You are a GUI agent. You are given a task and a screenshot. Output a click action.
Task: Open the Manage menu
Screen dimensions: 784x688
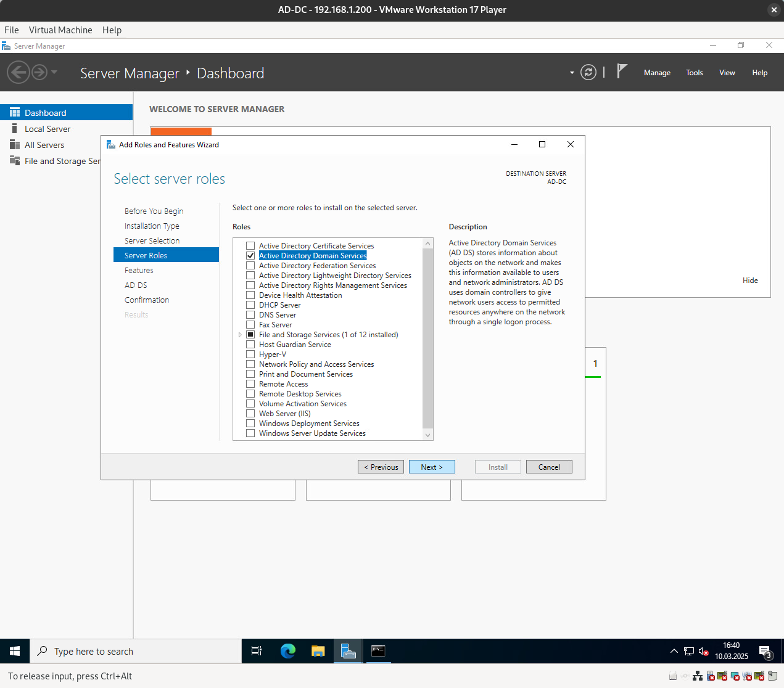[656, 73]
